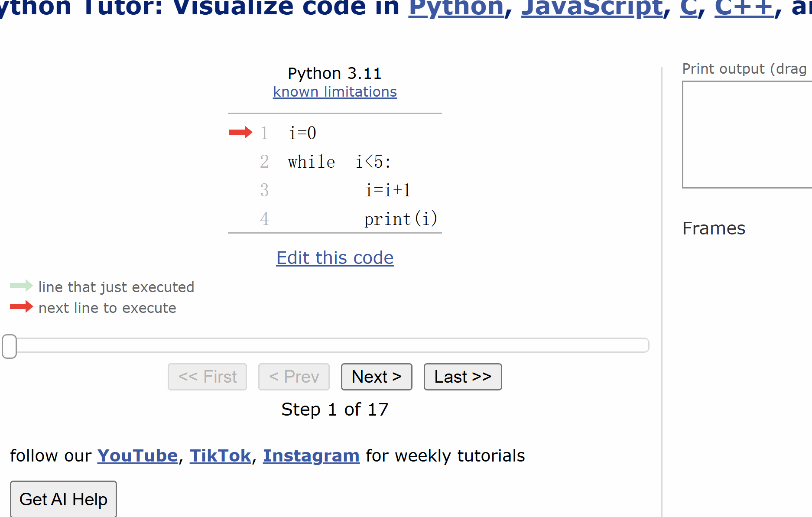Click the green 'line that just executed' legend arrow

coord(21,286)
